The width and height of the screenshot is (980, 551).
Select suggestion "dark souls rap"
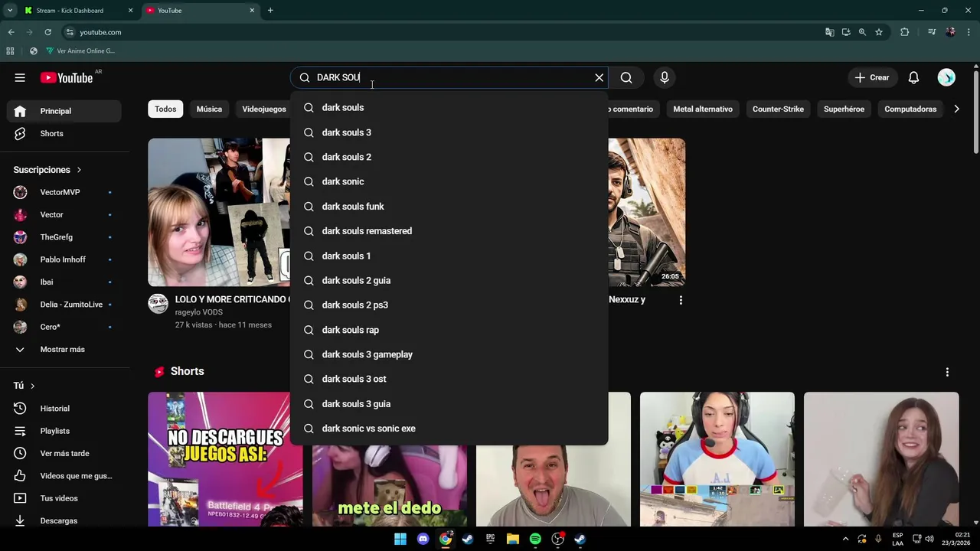pos(449,330)
